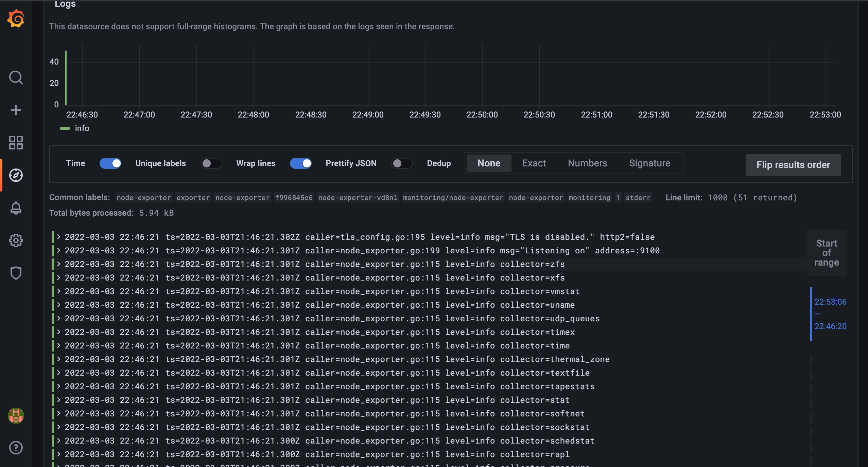Select the Numbers dedup mode tab
This screenshot has height=467, width=868.
pos(587,163)
